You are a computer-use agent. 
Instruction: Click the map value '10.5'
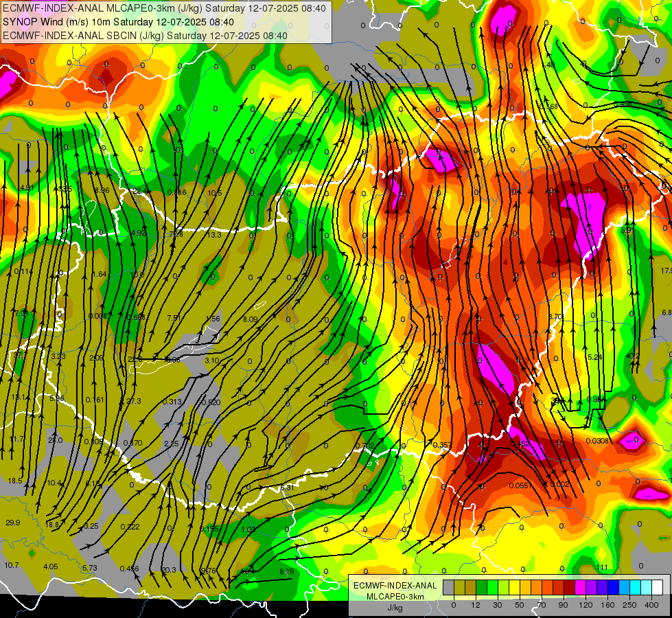point(215,193)
